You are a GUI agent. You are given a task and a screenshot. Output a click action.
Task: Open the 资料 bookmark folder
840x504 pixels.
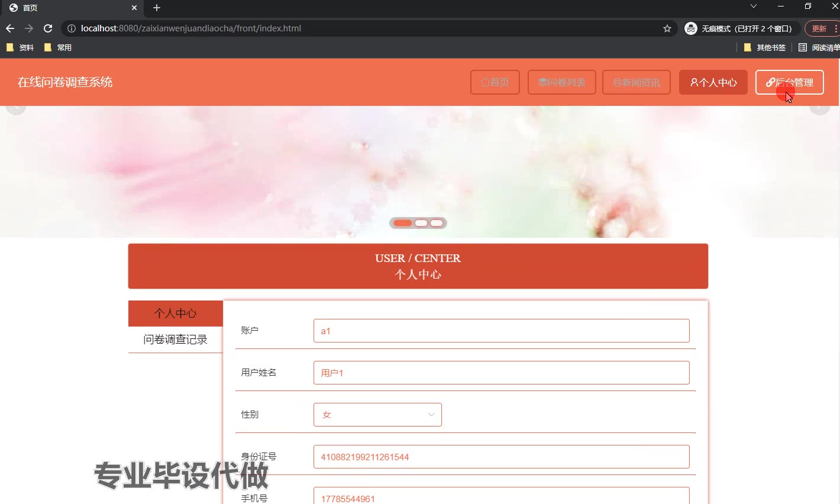click(20, 47)
